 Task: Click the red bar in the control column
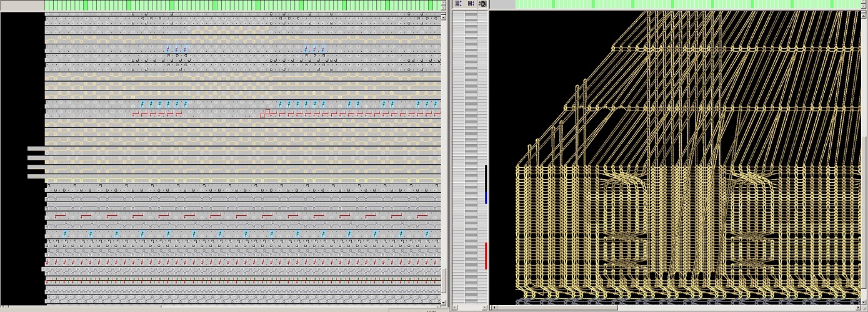pyautogui.click(x=486, y=256)
